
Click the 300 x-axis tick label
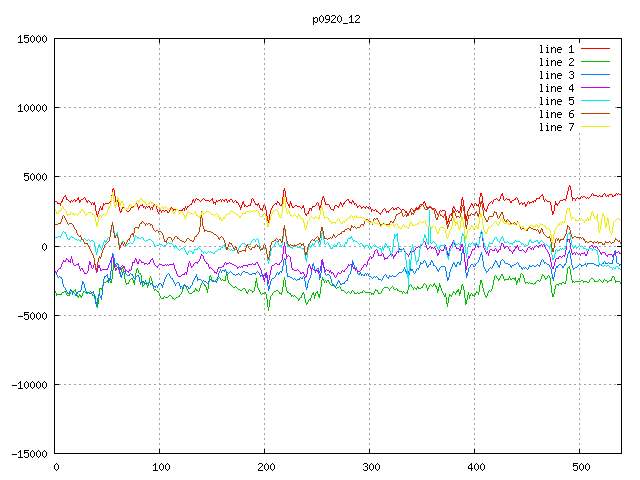pyautogui.click(x=370, y=467)
